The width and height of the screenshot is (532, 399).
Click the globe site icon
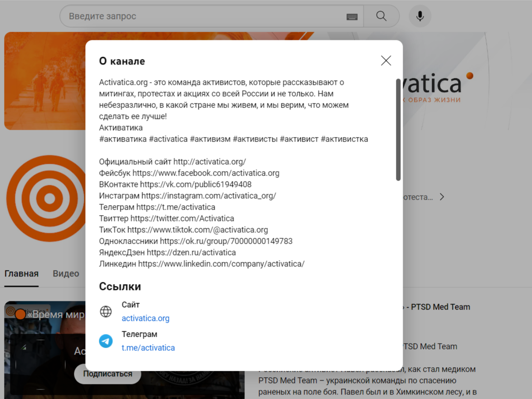click(106, 311)
